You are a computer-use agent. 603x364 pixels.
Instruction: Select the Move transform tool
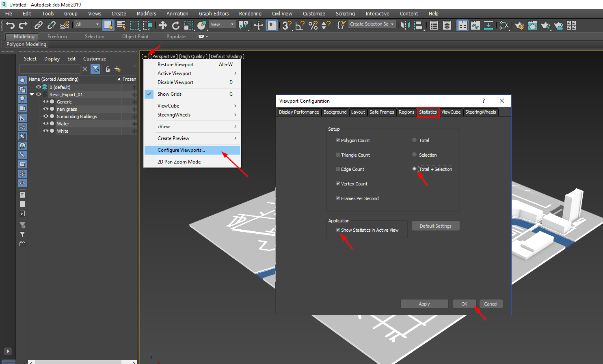pos(163,26)
